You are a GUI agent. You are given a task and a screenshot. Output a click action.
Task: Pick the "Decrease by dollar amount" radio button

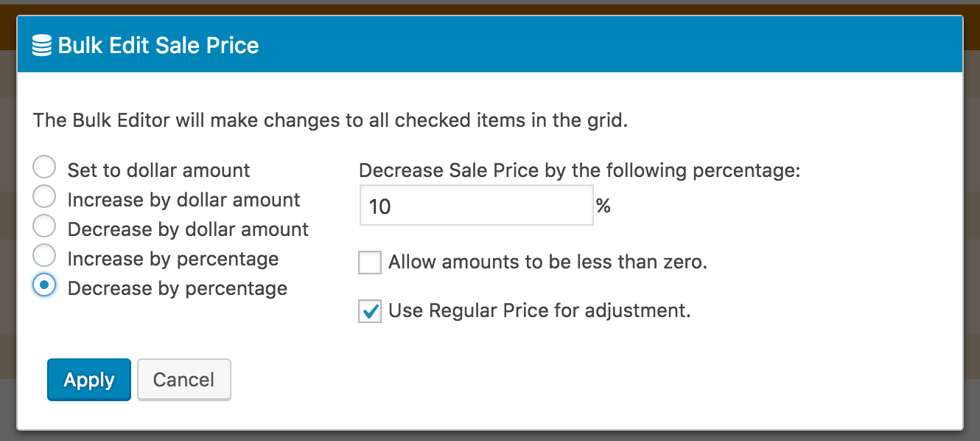44,226
